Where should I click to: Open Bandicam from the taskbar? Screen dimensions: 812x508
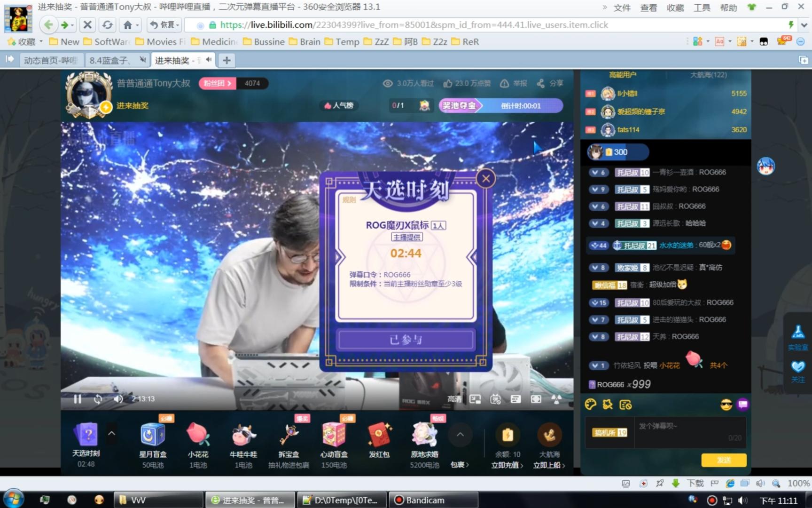pyautogui.click(x=433, y=500)
